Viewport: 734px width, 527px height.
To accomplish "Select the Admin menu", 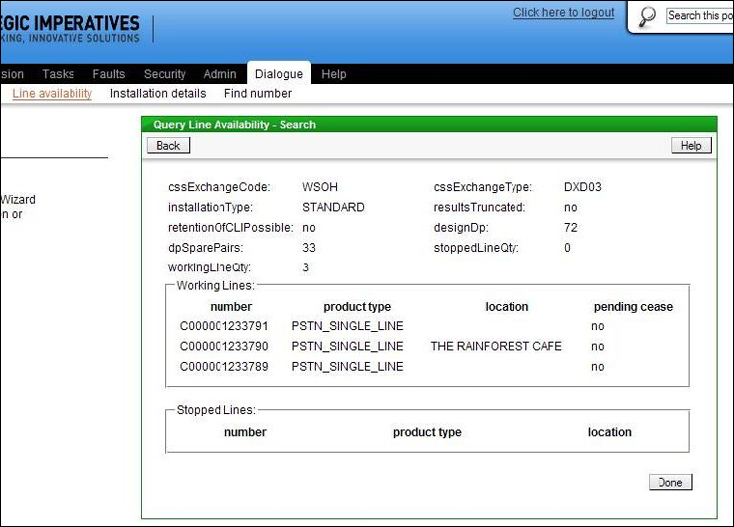I will click(220, 74).
